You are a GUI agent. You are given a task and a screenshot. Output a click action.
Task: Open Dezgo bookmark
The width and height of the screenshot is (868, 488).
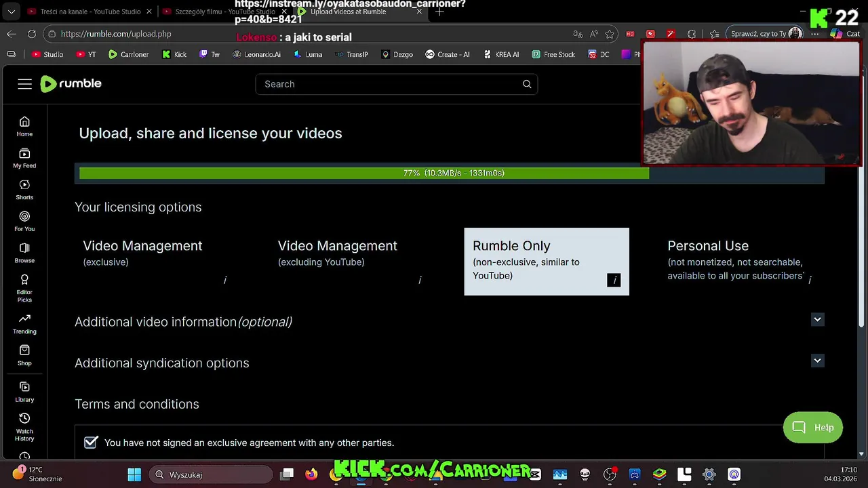click(x=397, y=54)
